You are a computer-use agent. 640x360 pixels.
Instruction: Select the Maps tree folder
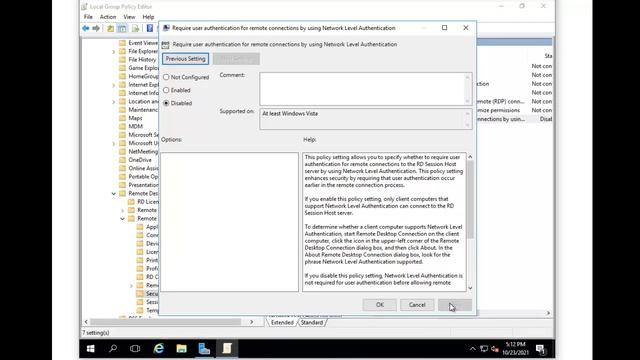135,118
